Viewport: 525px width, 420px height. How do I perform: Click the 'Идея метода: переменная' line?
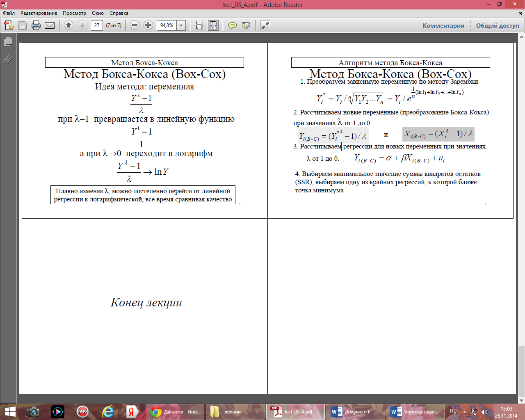click(144, 87)
